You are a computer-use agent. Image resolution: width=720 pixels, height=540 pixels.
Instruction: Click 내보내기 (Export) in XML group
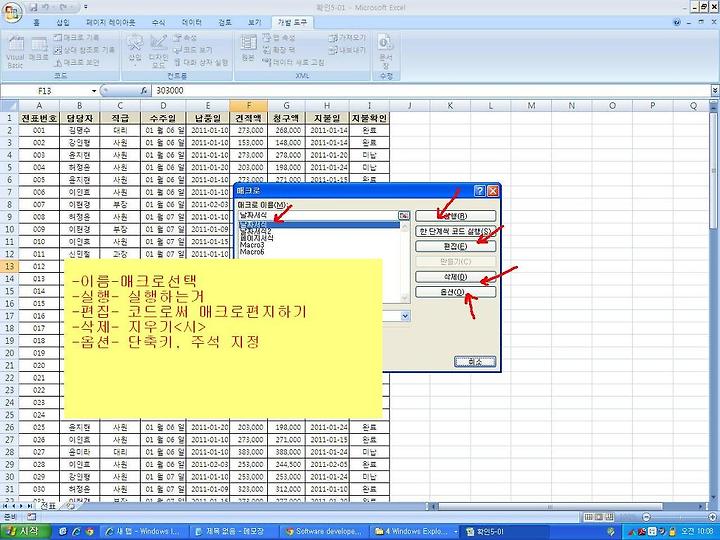[347, 50]
